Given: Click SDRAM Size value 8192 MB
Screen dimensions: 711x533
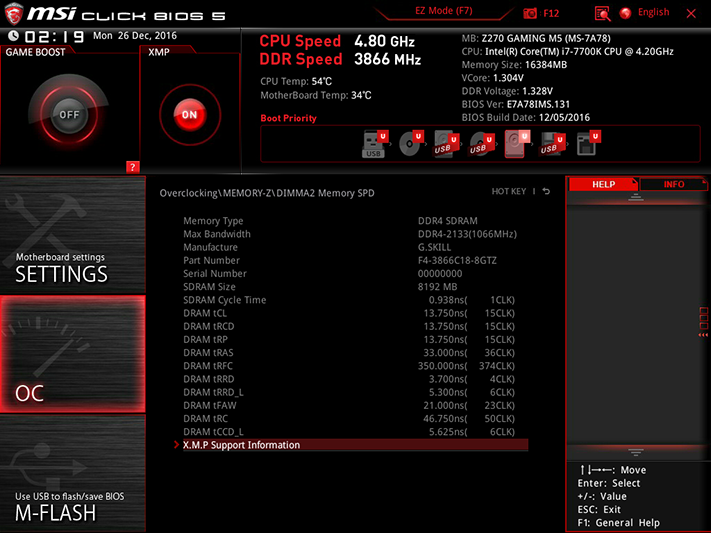Looking at the screenshot, I should pos(437,287).
